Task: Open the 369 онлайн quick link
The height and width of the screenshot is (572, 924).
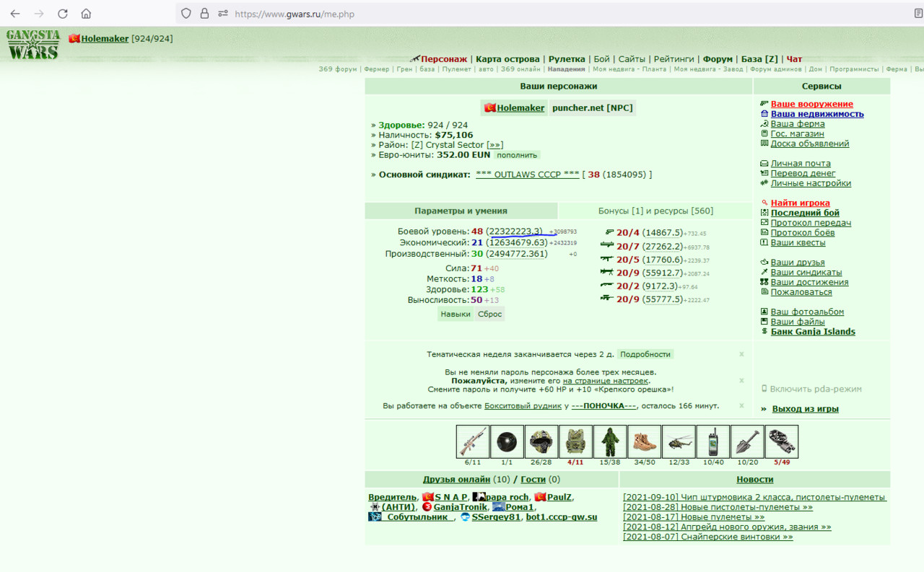Action: 520,69
